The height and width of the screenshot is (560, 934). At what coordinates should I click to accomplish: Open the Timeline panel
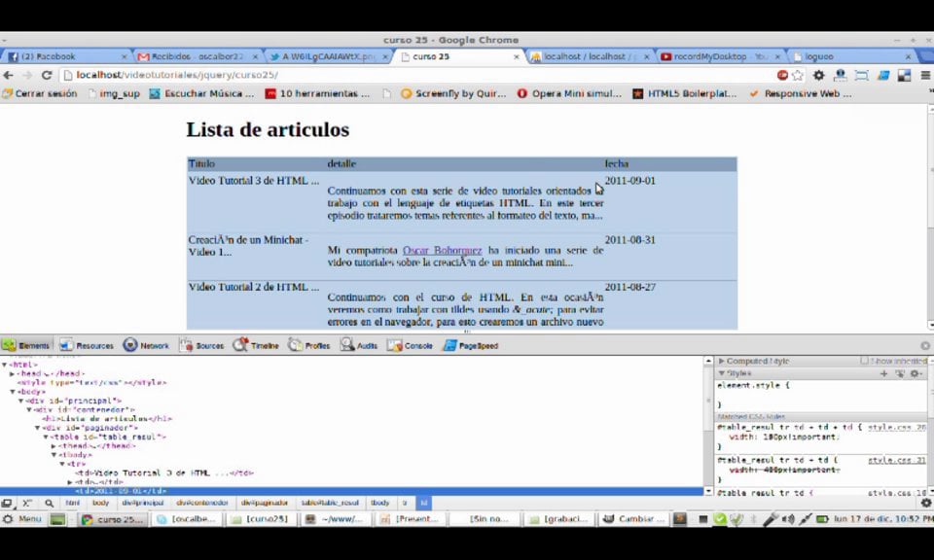256,346
